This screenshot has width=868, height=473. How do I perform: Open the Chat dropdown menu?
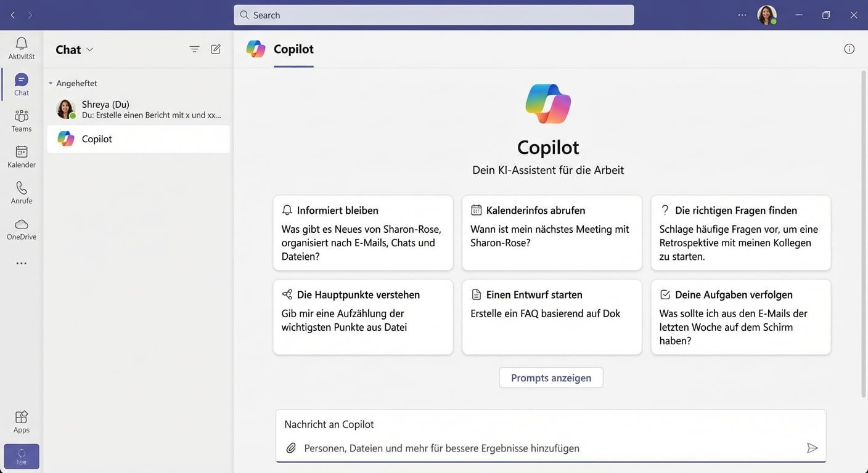(91, 49)
